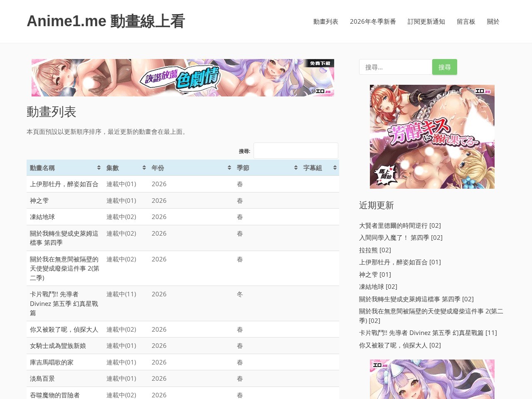The height and width of the screenshot is (399, 532).
Task: Open the 動畫列表 menu item
Action: tap(326, 22)
